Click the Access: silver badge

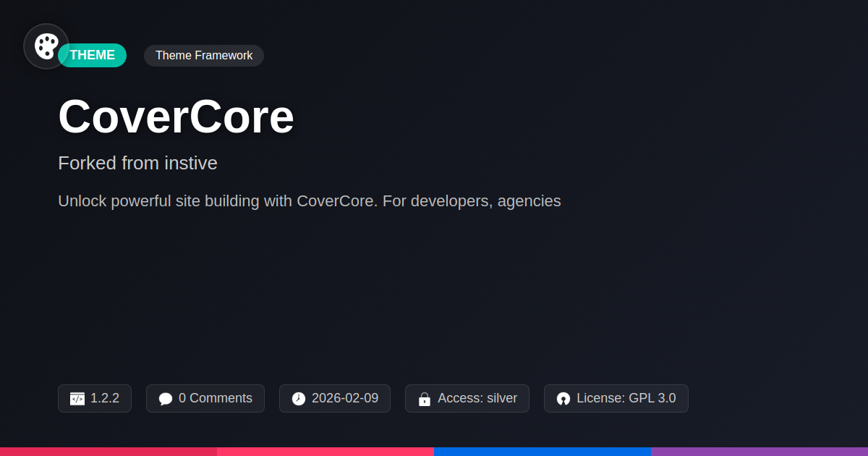click(x=467, y=398)
